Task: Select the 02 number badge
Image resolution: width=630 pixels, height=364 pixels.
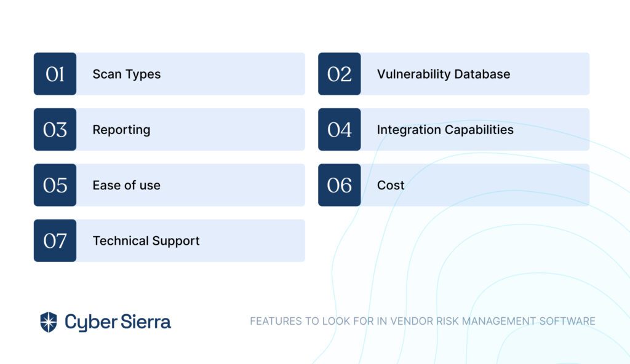Action: [x=340, y=74]
